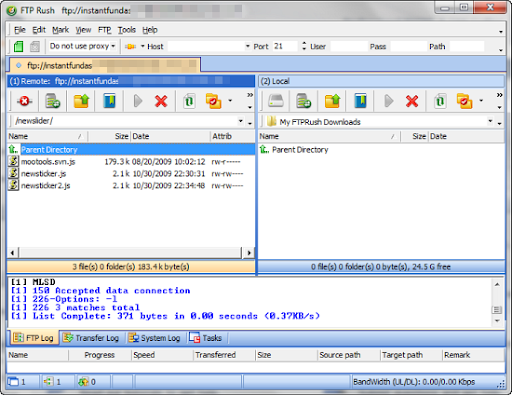Click the Remote pane server add icon
The height and width of the screenshot is (395, 512).
pos(53,101)
